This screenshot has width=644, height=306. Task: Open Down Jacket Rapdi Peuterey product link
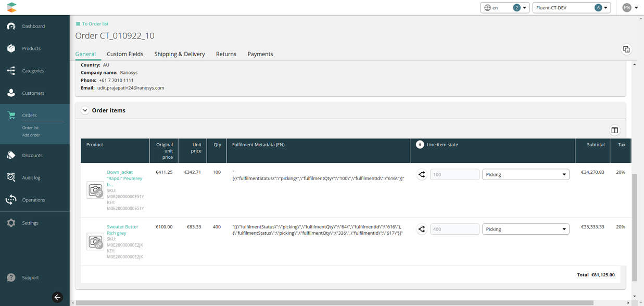pyautogui.click(x=124, y=178)
